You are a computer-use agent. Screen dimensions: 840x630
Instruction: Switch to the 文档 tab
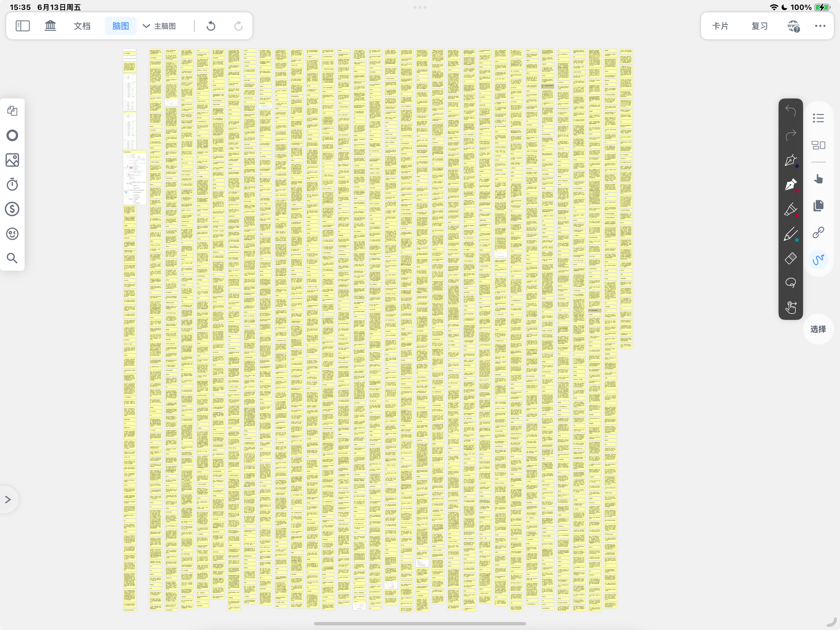point(82,26)
